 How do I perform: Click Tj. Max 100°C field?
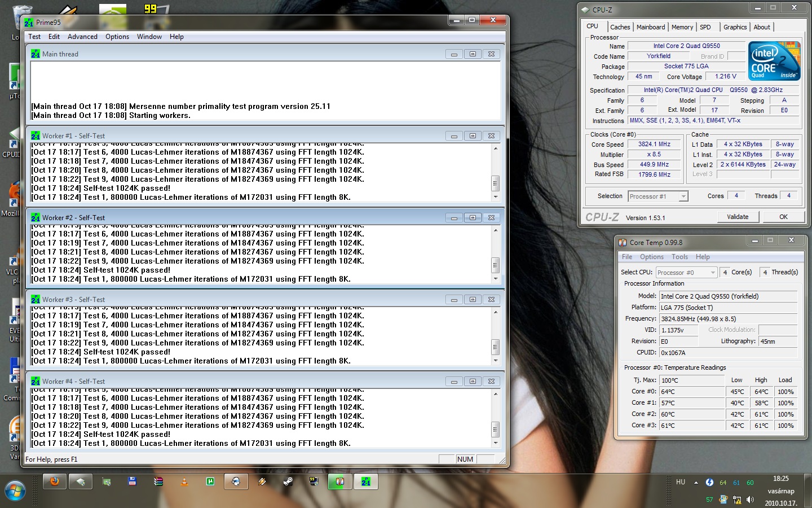point(692,380)
